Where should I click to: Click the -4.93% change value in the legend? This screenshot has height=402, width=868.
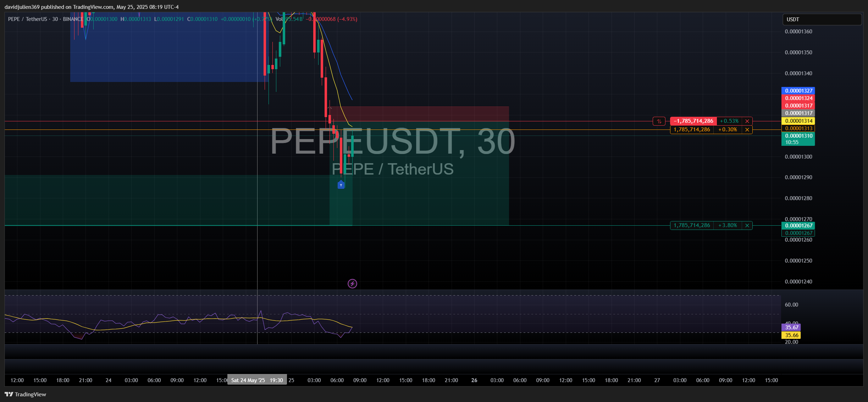[347, 19]
